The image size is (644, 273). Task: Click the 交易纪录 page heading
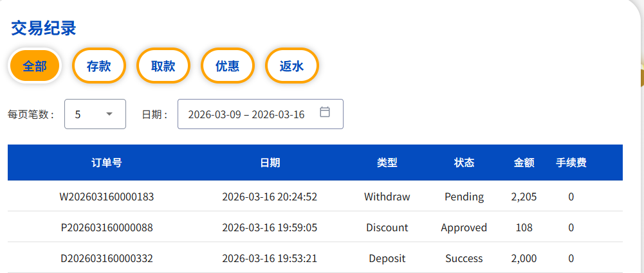44,28
